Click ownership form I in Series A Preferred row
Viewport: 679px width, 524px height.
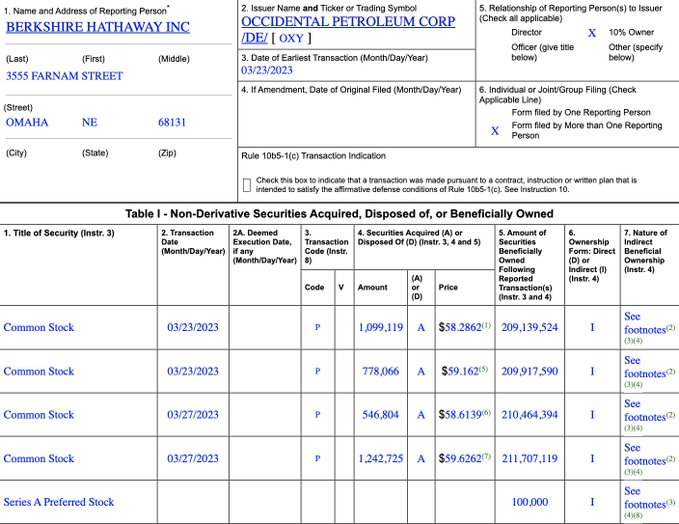click(592, 502)
